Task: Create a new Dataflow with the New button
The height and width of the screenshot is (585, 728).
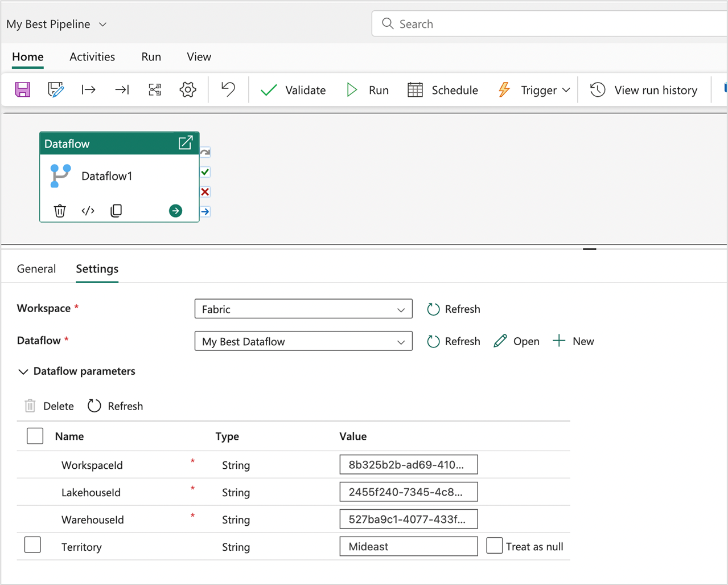Action: tap(573, 341)
